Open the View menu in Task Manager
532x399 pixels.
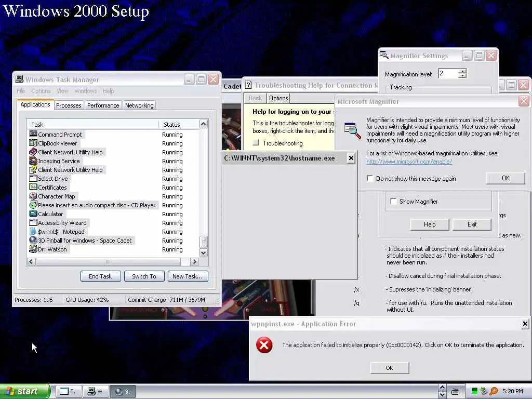coord(62,91)
